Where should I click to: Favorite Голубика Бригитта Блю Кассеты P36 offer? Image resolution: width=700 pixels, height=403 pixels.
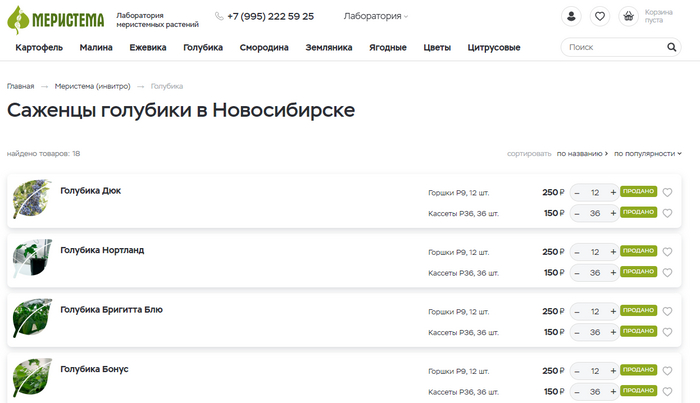(667, 331)
